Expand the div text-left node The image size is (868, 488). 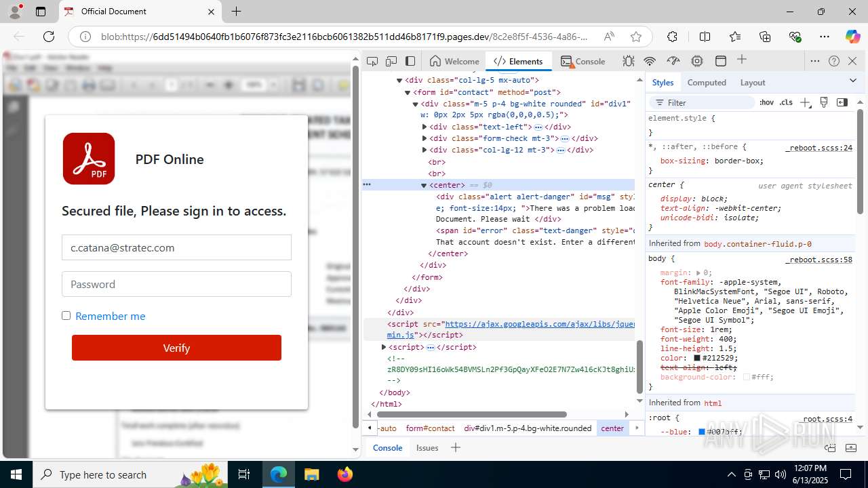click(x=425, y=127)
